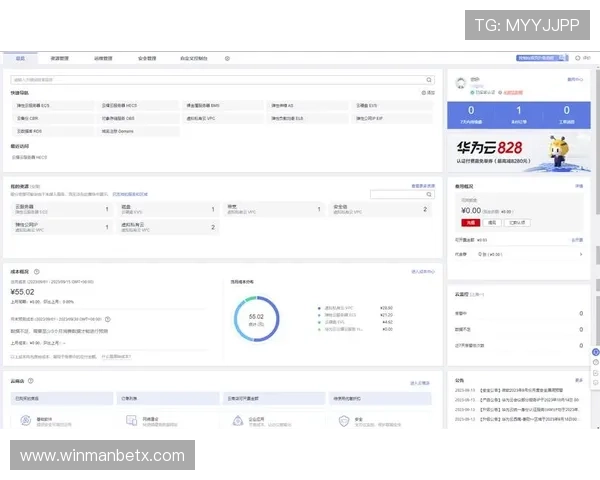Click the floating blue feedback icon on right edge
Image resolution: width=600 pixels, height=480 pixels.
click(594, 353)
